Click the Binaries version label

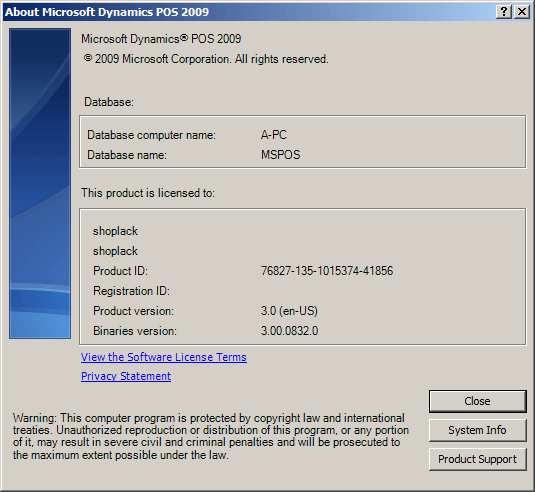point(135,331)
